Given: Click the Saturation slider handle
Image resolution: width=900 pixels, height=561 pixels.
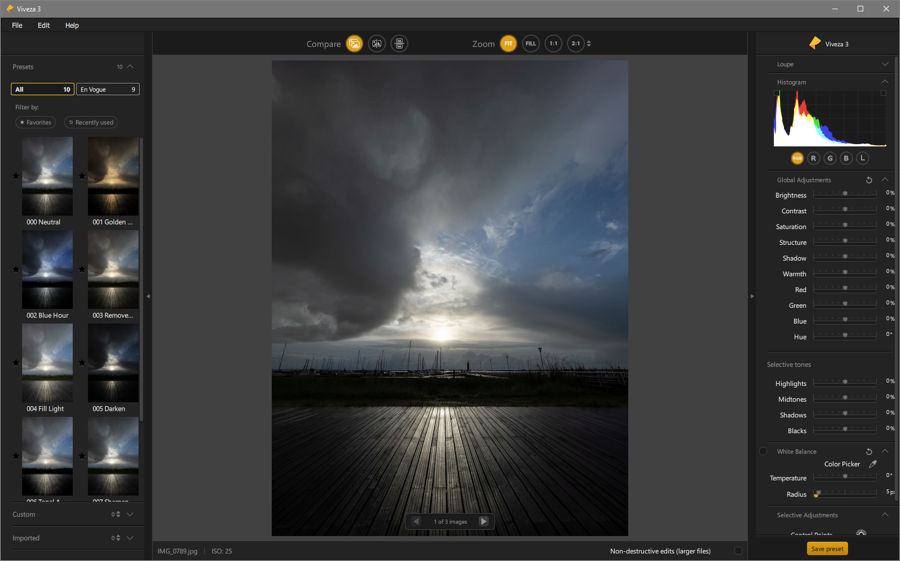Looking at the screenshot, I should click(845, 225).
